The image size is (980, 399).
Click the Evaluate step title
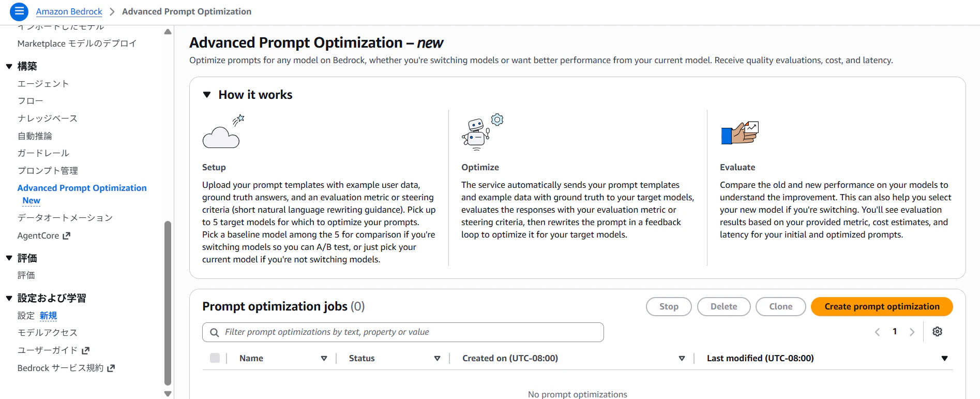(737, 167)
